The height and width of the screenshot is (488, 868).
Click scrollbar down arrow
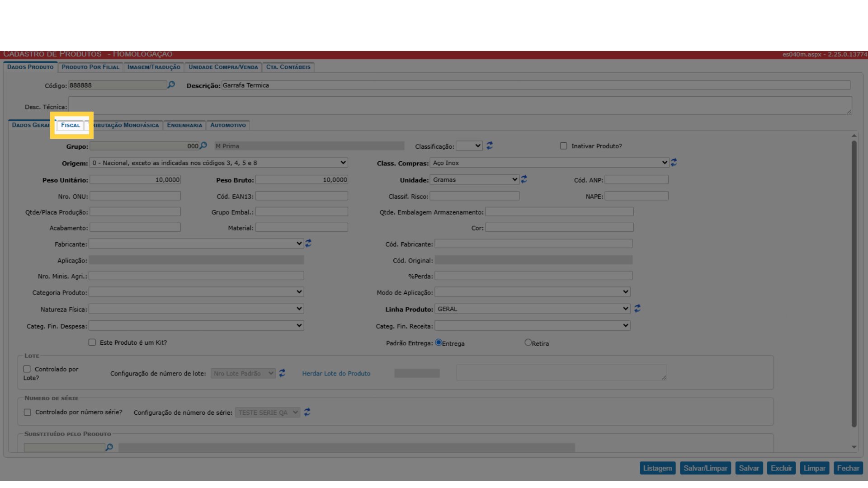click(854, 447)
